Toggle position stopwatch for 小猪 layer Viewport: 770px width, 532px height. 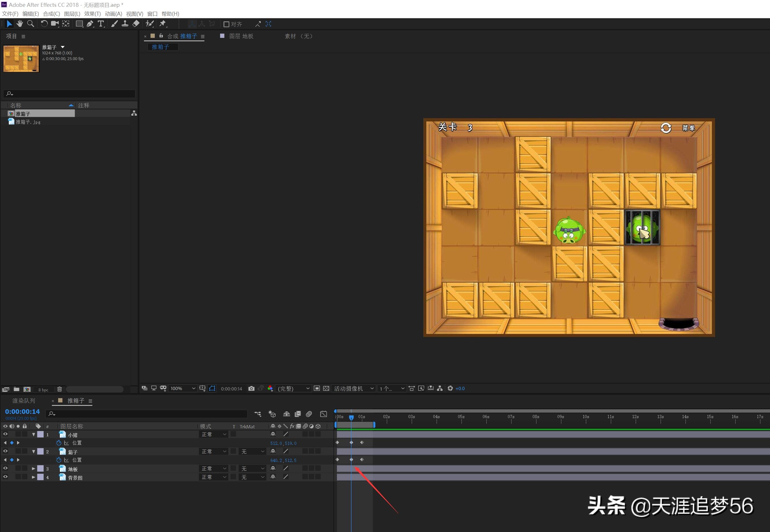59,443
